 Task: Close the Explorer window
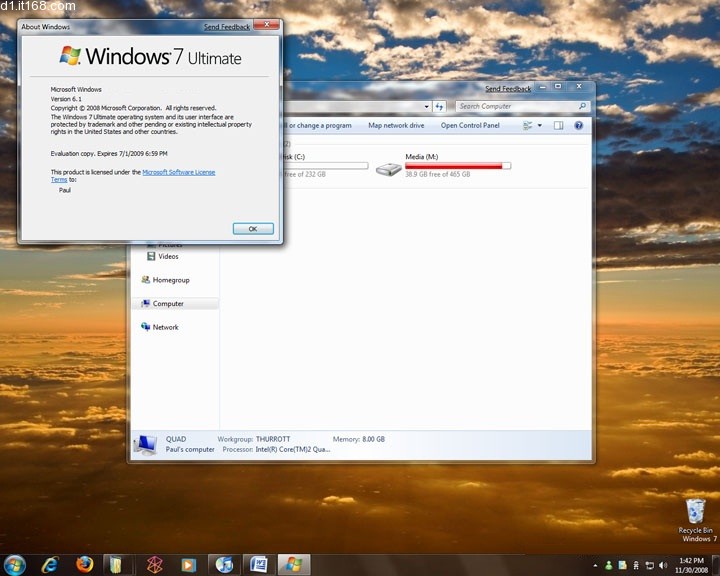[579, 87]
